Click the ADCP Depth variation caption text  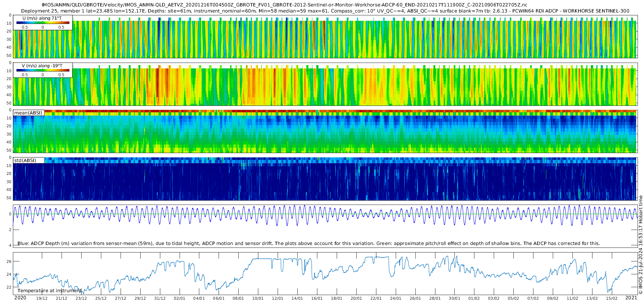308,244
